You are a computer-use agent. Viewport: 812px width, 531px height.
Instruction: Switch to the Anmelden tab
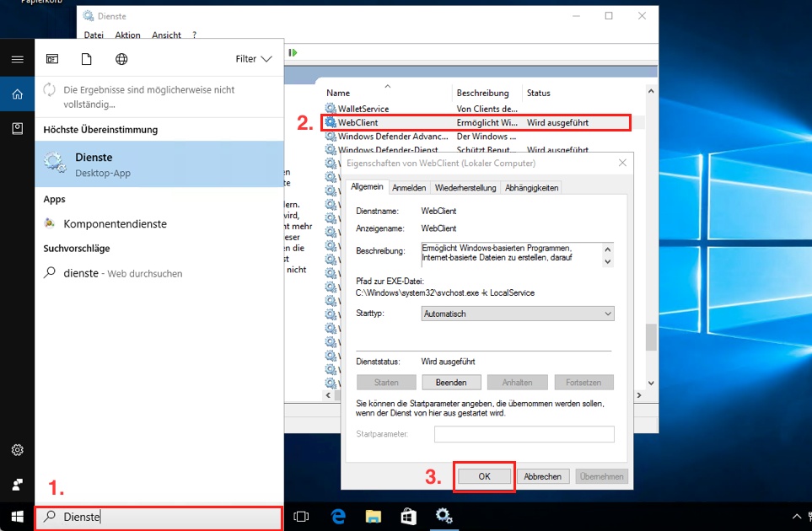409,188
